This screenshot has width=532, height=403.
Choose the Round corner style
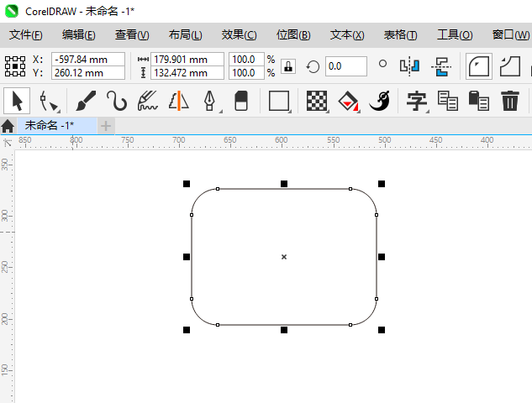[x=479, y=66]
